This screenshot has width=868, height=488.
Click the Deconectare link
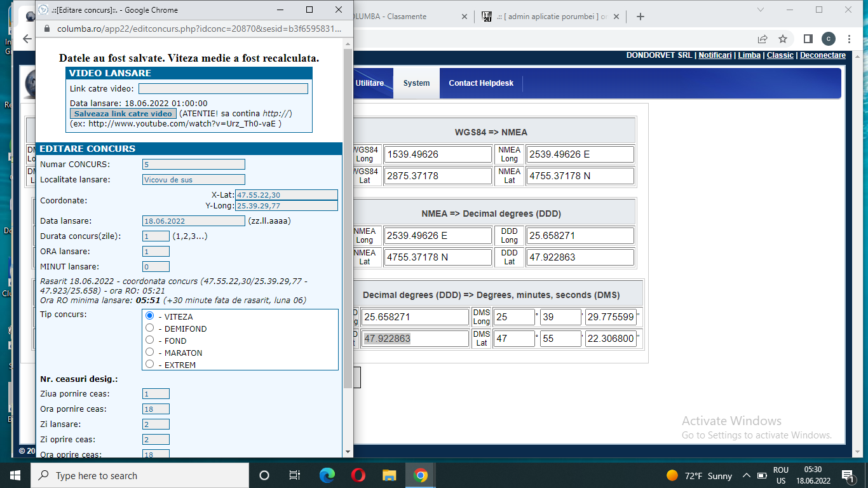coord(822,55)
